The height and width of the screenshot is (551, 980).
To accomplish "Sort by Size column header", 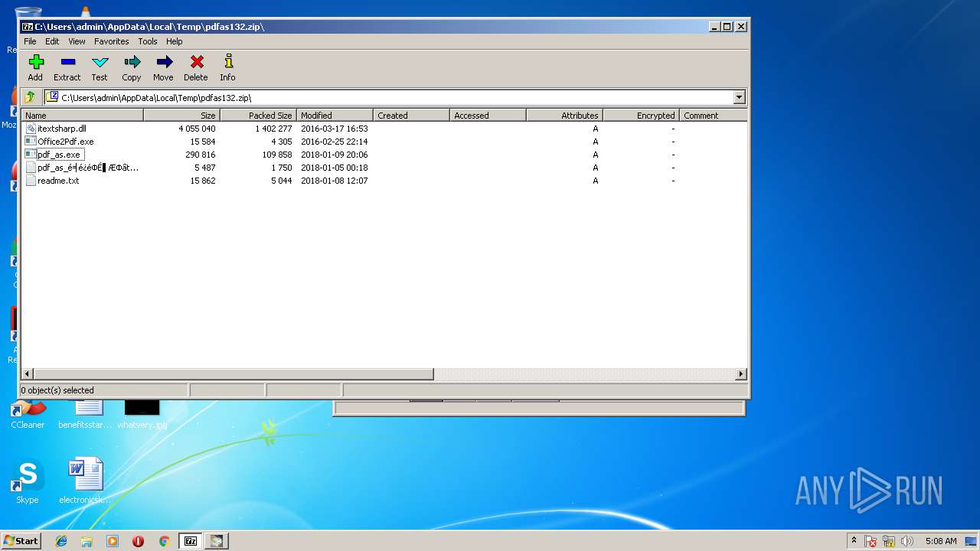I will tap(182, 116).
